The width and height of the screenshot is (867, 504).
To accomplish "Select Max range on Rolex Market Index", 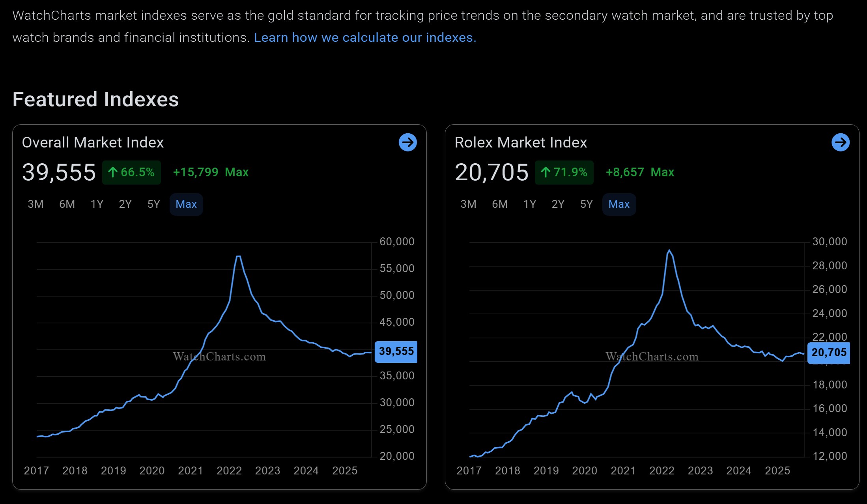I will [619, 204].
